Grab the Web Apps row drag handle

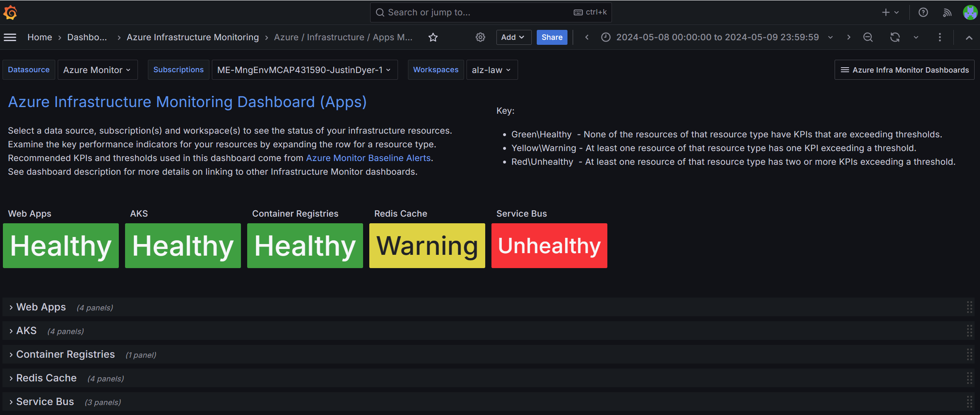[969, 307]
